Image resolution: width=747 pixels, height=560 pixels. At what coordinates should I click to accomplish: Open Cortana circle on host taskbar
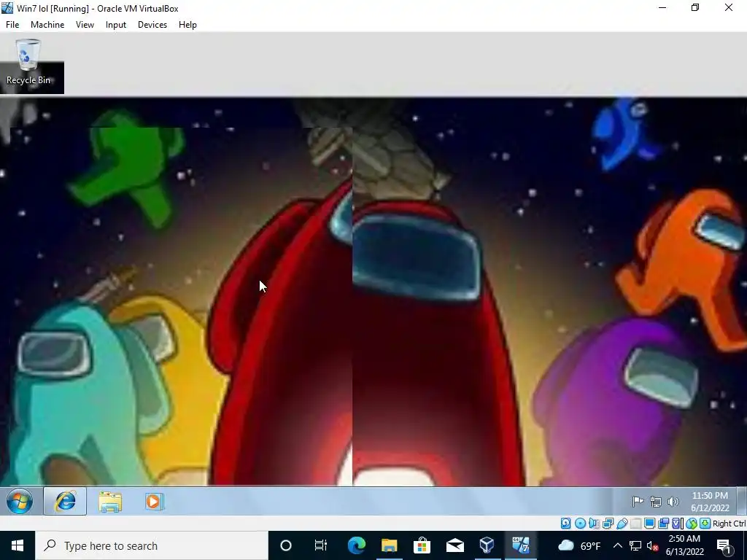click(286, 545)
